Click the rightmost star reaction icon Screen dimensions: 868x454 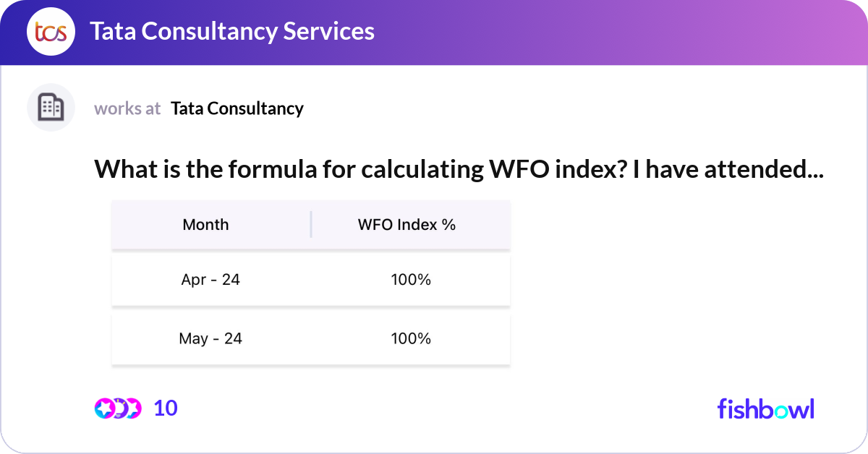[133, 408]
